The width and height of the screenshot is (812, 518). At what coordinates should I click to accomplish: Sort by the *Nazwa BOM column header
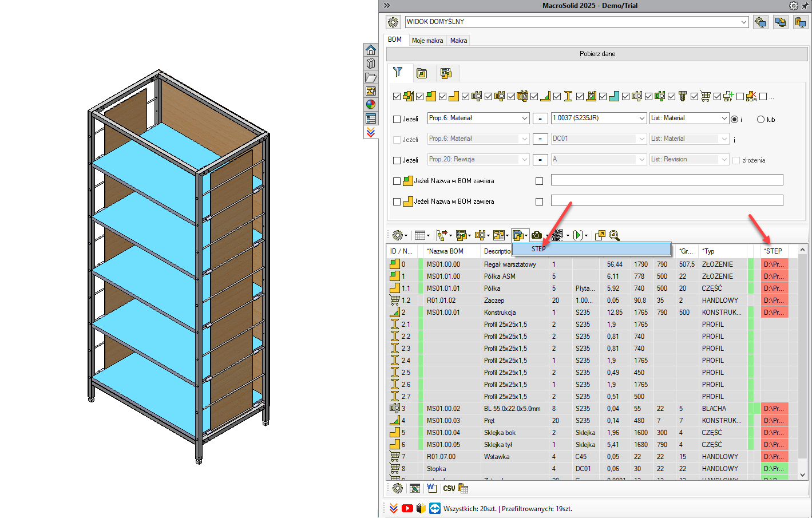(x=452, y=251)
